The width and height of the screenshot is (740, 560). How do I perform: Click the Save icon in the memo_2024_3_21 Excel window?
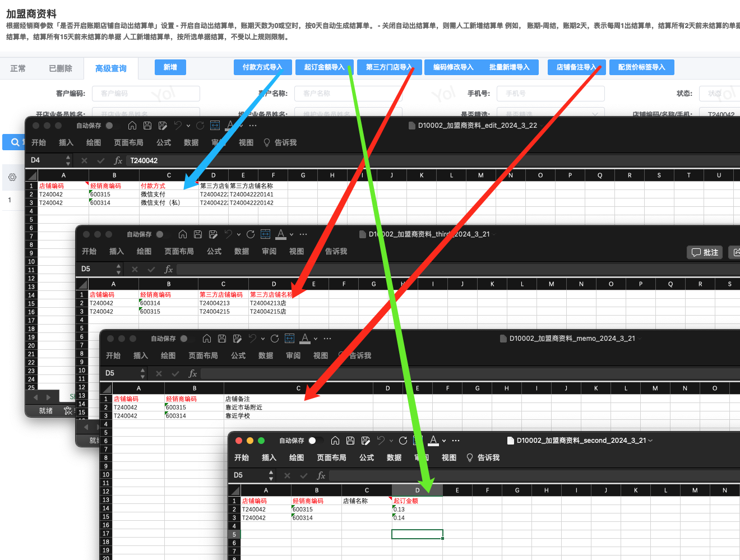[222, 339]
